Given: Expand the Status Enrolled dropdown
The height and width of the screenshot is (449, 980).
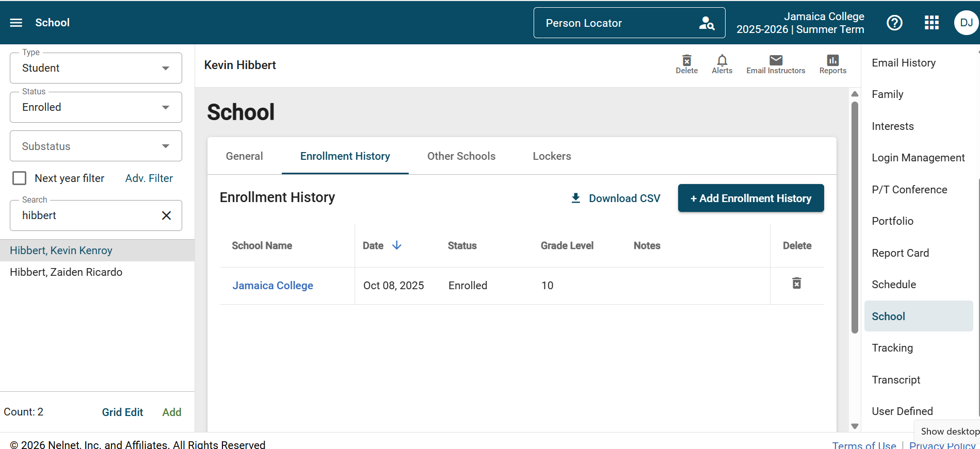Looking at the screenshot, I should click(96, 107).
